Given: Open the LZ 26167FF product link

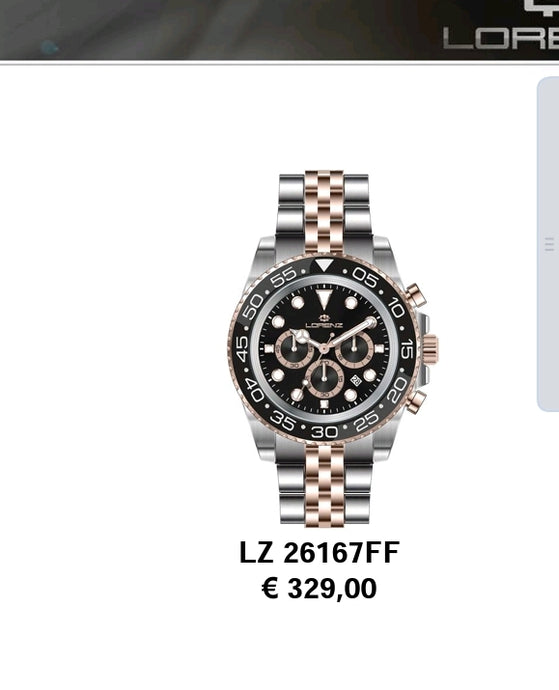Looking at the screenshot, I should pos(320,553).
